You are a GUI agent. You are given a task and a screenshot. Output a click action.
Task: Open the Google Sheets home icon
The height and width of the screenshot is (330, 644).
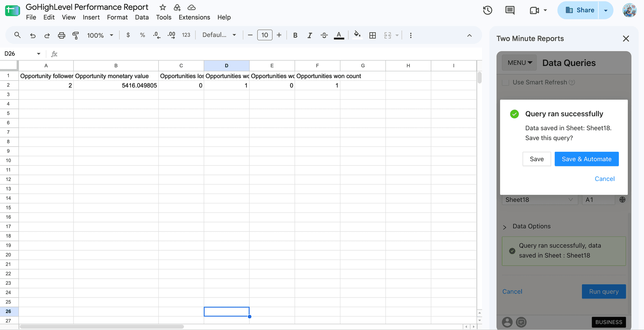tap(12, 11)
